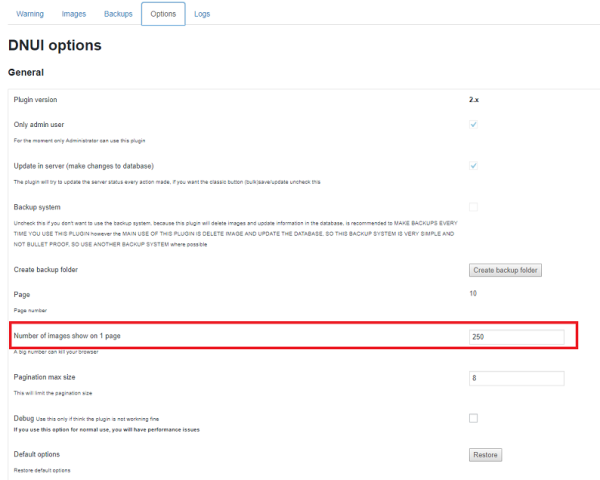600x480 pixels.
Task: Click the Page number value 10
Action: pos(473,293)
